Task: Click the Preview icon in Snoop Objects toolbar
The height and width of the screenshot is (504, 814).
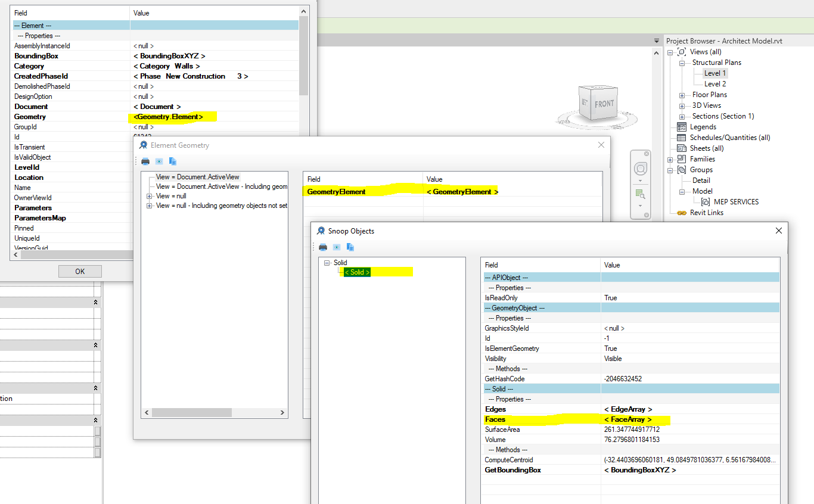Action: (337, 247)
